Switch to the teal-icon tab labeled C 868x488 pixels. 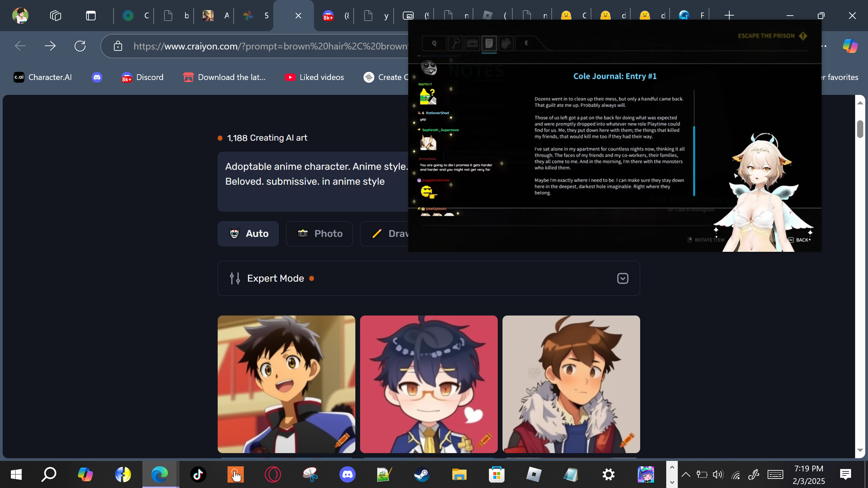coord(134,16)
